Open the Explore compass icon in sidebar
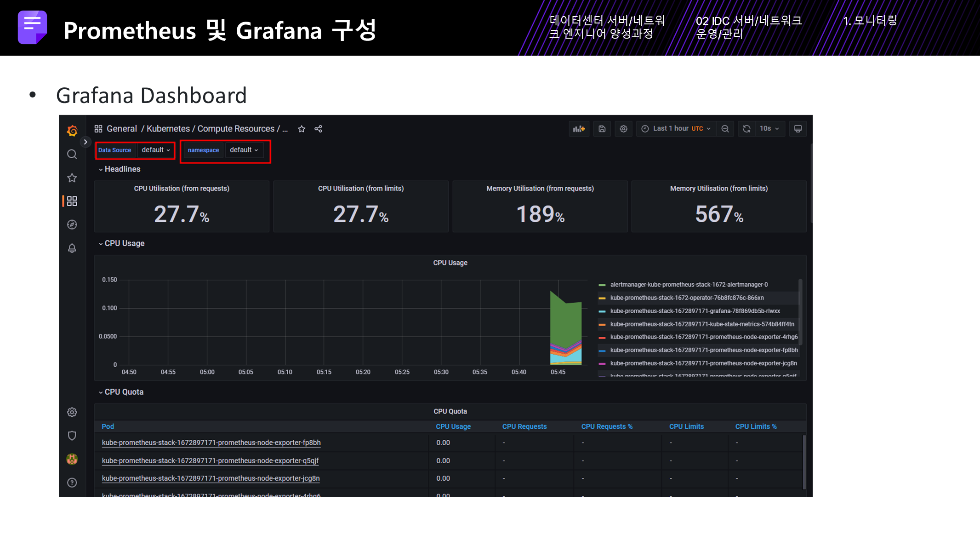The height and width of the screenshot is (552, 980). point(72,224)
